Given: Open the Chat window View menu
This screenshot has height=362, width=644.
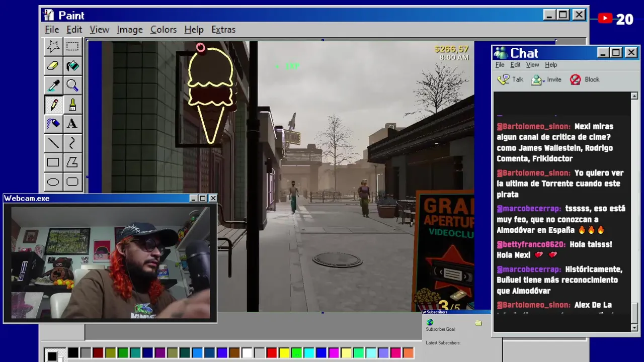Looking at the screenshot, I should pyautogui.click(x=532, y=65).
